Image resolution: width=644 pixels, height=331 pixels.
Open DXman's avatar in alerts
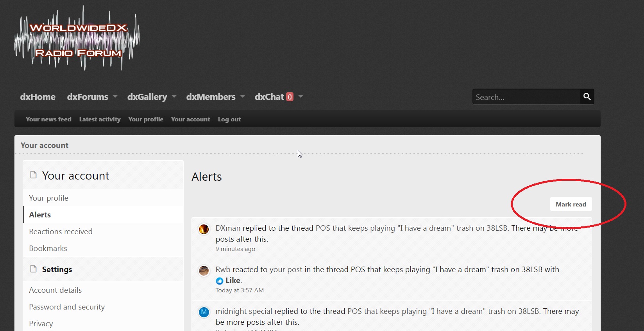(204, 229)
